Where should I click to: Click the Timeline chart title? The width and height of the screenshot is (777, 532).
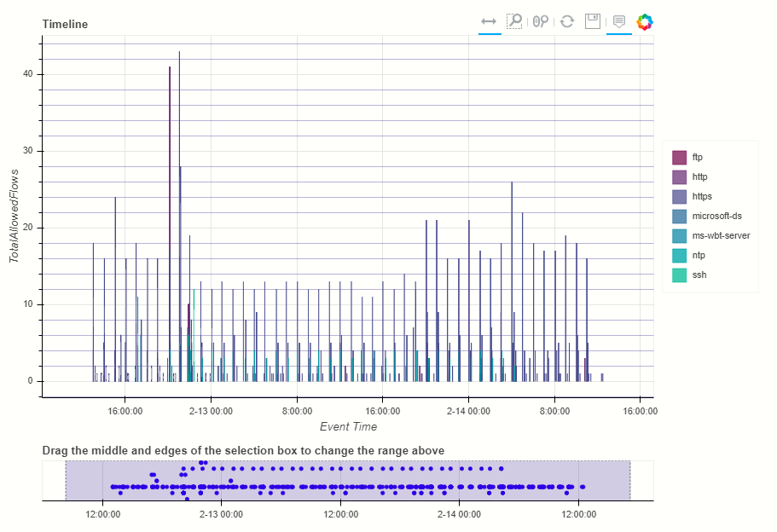[x=65, y=24]
